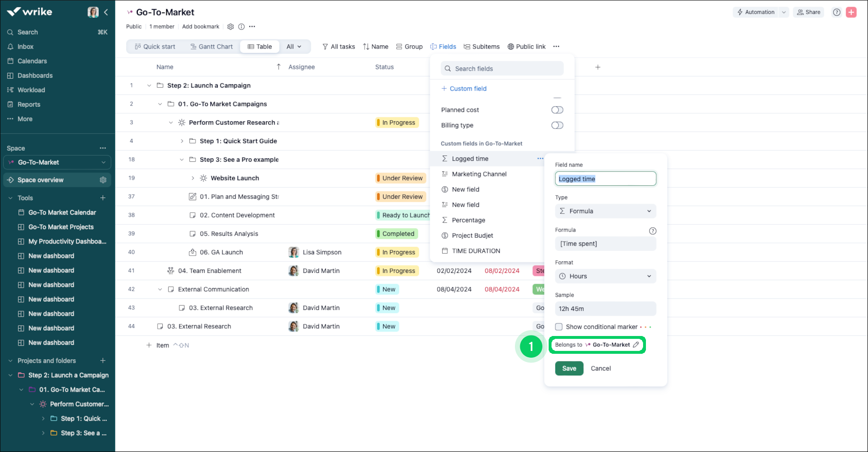Open space settings gear near Add bookmark

coord(230,27)
